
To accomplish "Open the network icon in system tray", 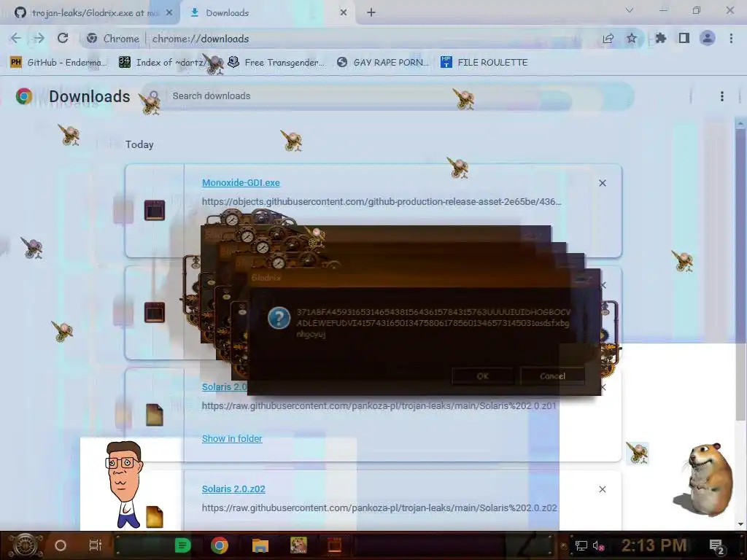I will click(581, 545).
